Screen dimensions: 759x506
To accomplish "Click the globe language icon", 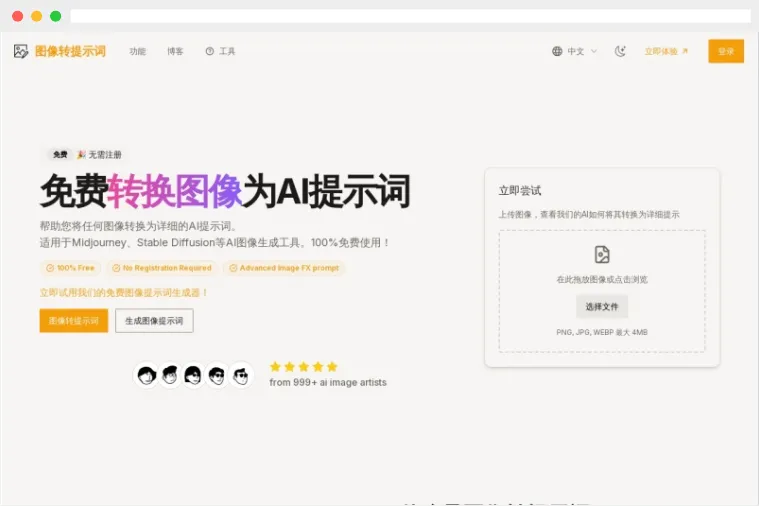I will tap(557, 51).
